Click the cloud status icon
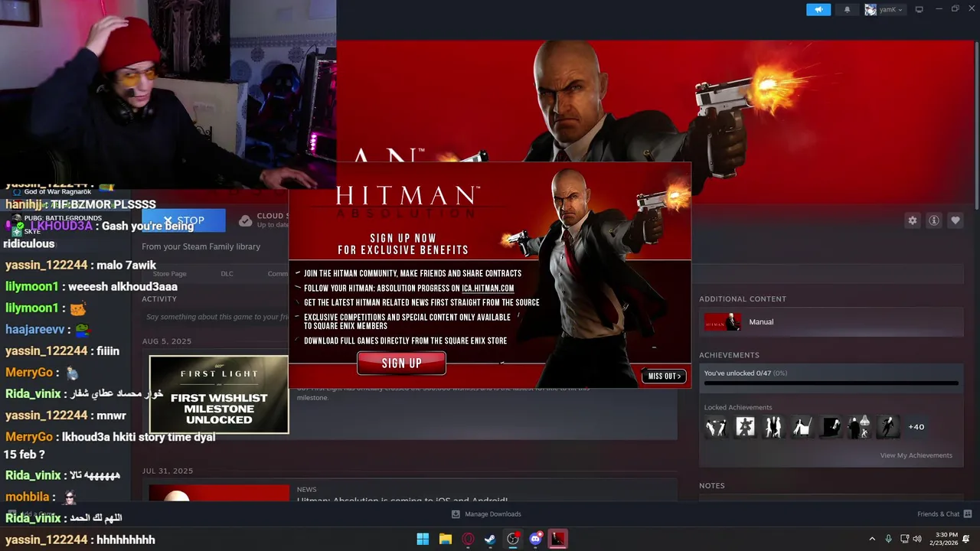Viewport: 980px width, 551px height. [245, 220]
